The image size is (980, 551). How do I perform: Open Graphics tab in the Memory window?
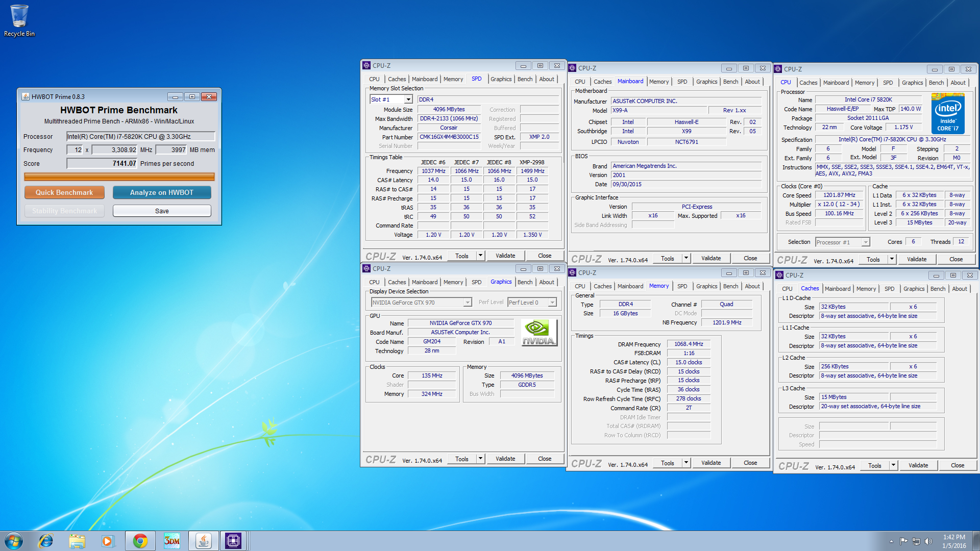click(706, 286)
